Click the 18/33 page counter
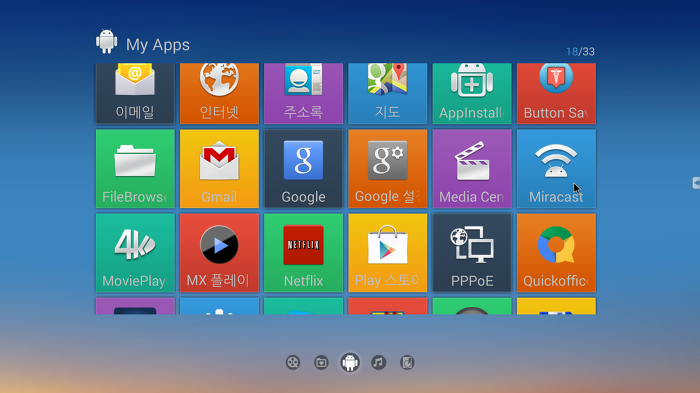The image size is (700, 393). tap(580, 52)
